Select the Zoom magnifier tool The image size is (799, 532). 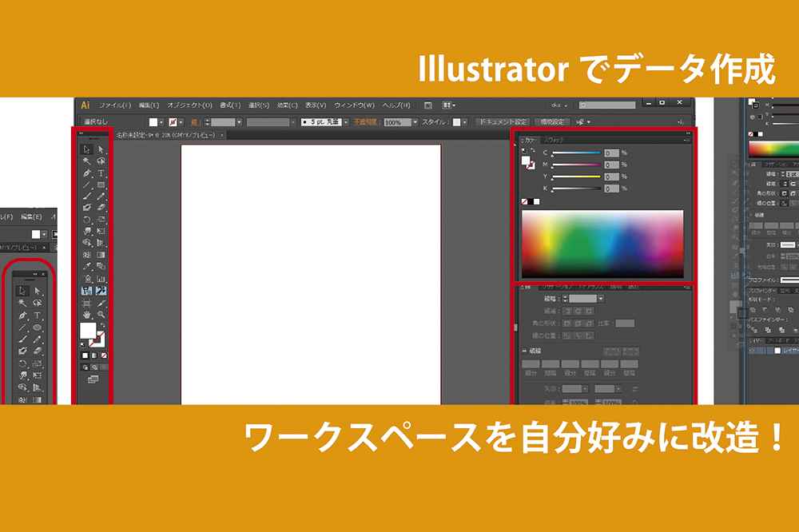pos(101,315)
